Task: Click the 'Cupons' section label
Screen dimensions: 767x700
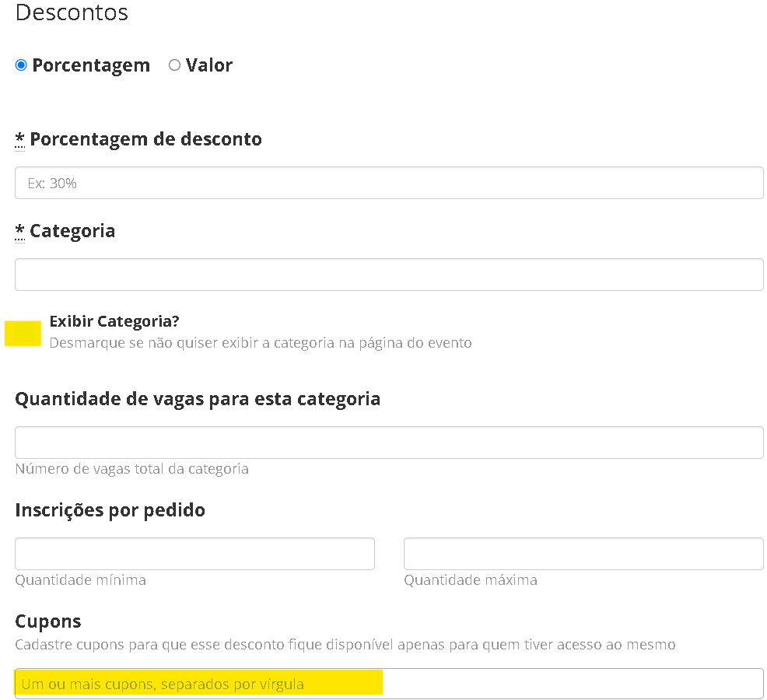Action: (x=48, y=621)
